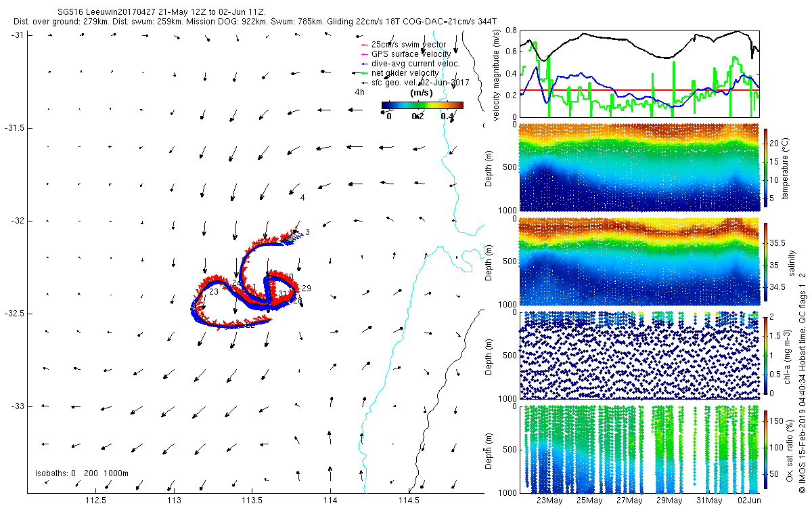The width and height of the screenshot is (812, 508).
Task: Click the salinity colorbar
Action: (x=767, y=261)
